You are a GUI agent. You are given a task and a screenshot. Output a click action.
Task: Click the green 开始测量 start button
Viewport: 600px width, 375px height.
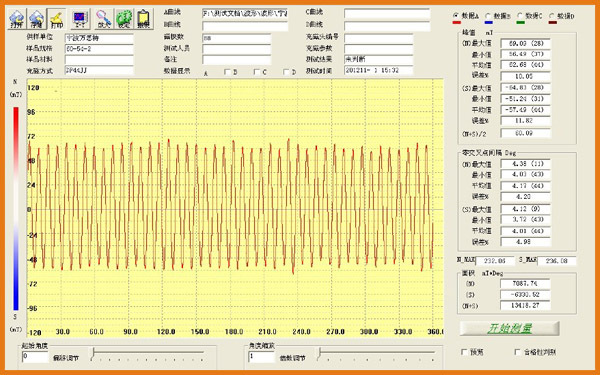(x=510, y=328)
